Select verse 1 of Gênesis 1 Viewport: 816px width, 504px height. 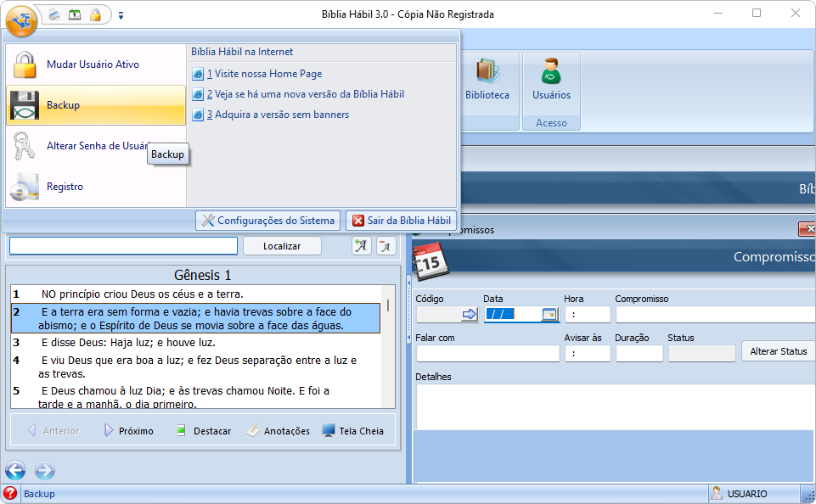(x=195, y=294)
